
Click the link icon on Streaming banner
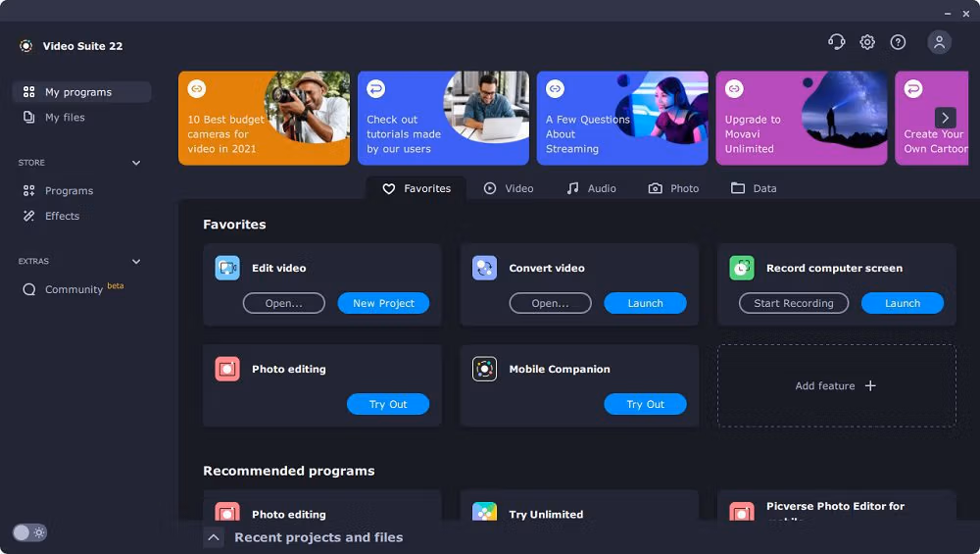pyautogui.click(x=555, y=89)
